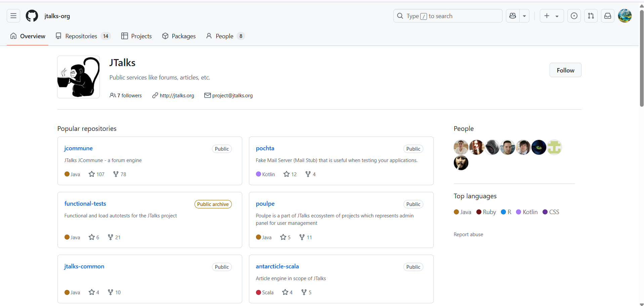Viewport: 644px width, 306px height.
Task: View poulpe's 11 forks
Action: [x=305, y=237]
